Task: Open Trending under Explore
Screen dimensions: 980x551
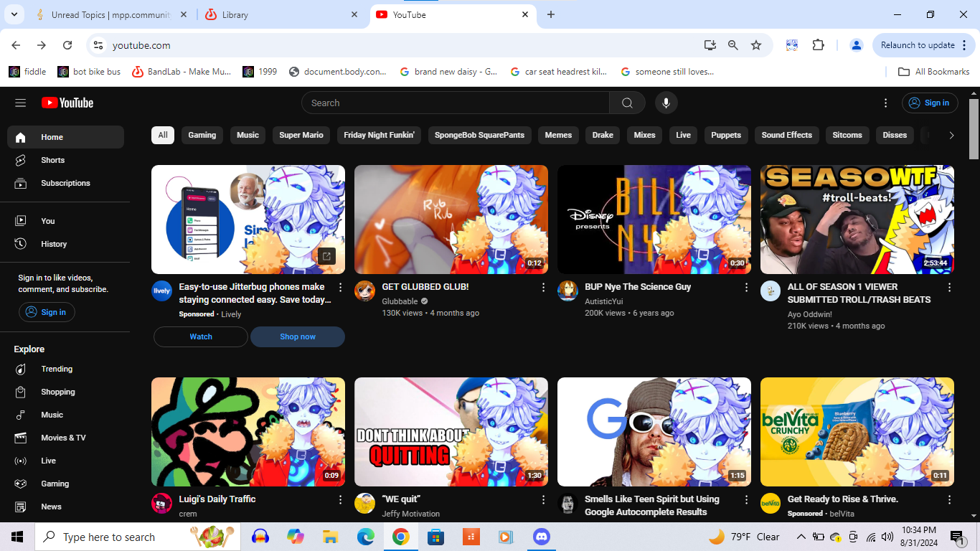Action: [65, 369]
